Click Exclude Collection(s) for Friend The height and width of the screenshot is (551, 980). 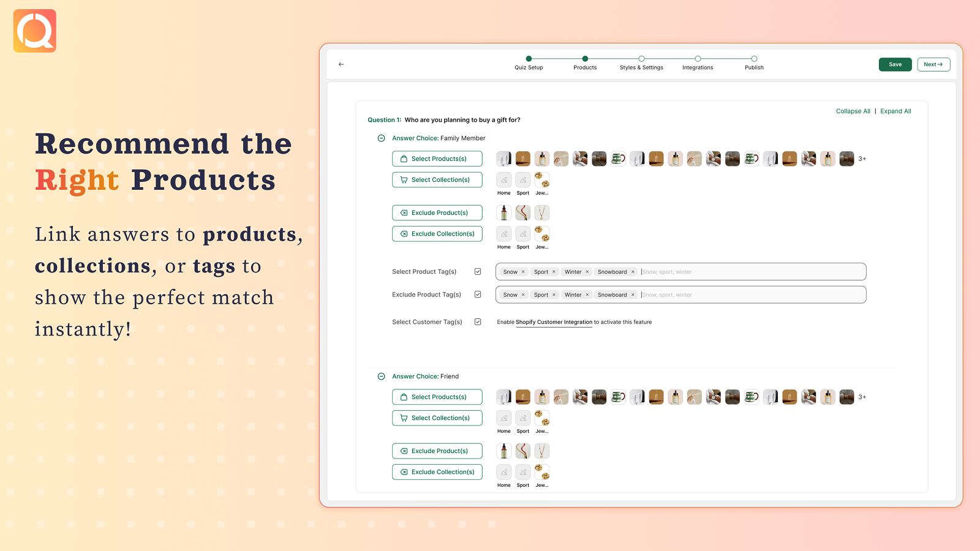click(437, 472)
